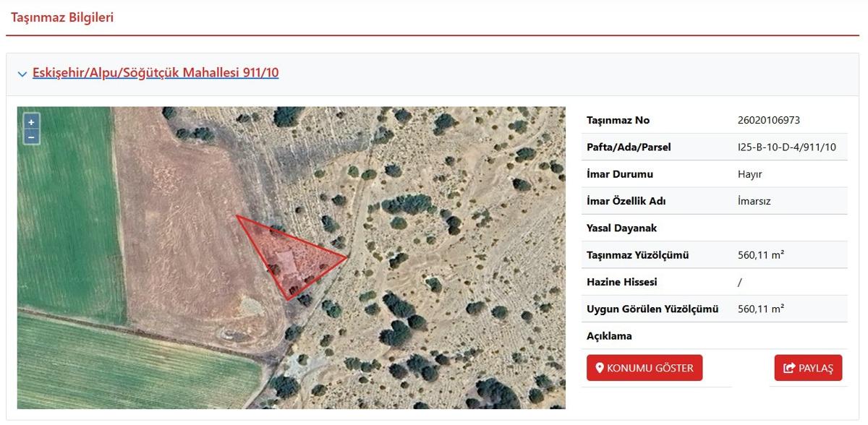Zoom out the map with minus button
Screen dimensions: 868x425
[31, 136]
